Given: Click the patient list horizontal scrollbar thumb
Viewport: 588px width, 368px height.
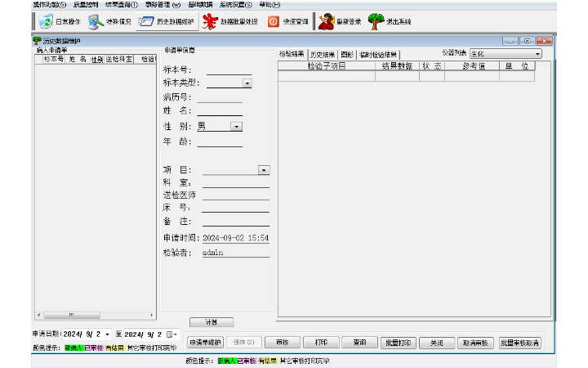Looking at the screenshot, I should click(x=72, y=315).
